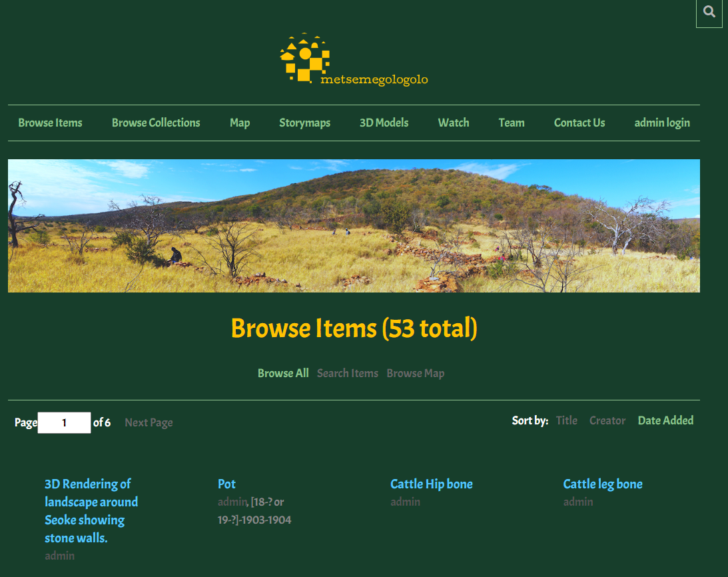The image size is (728, 577).
Task: Open Browse Items in navigation
Action: coord(50,123)
